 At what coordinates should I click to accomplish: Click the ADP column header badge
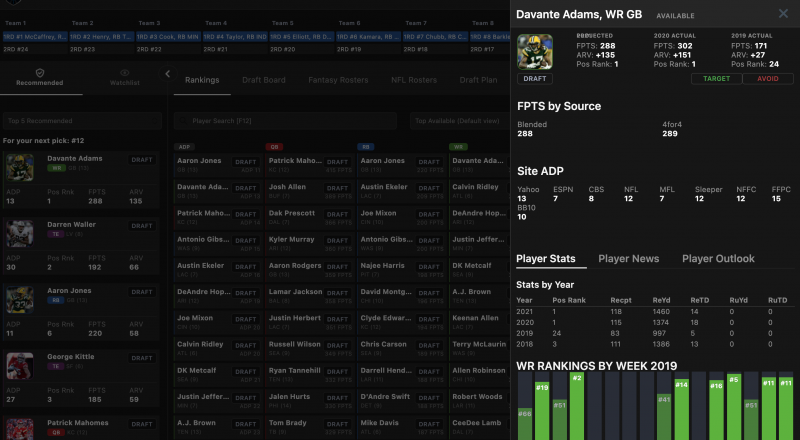pos(184,147)
